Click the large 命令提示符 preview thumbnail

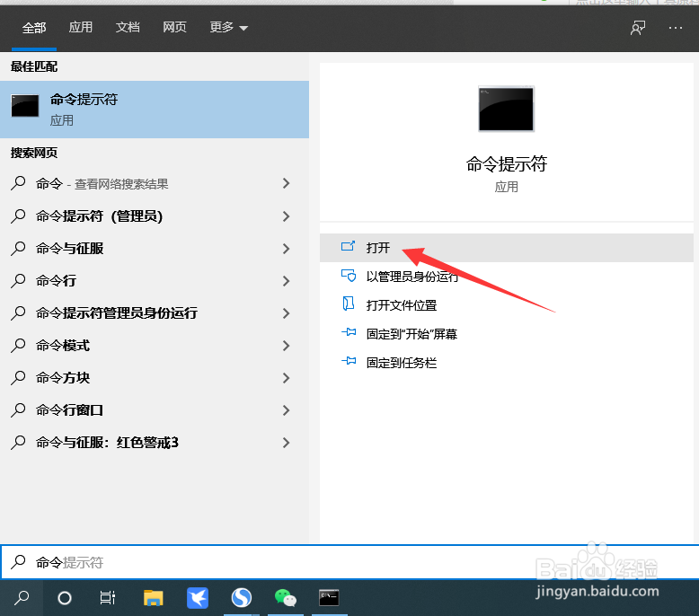point(506,110)
